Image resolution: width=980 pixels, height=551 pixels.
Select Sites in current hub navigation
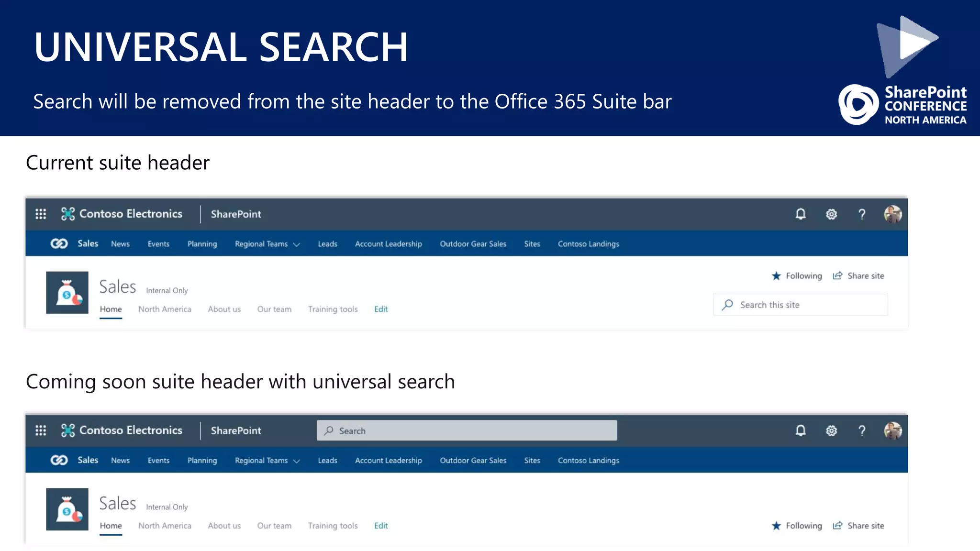coord(532,244)
